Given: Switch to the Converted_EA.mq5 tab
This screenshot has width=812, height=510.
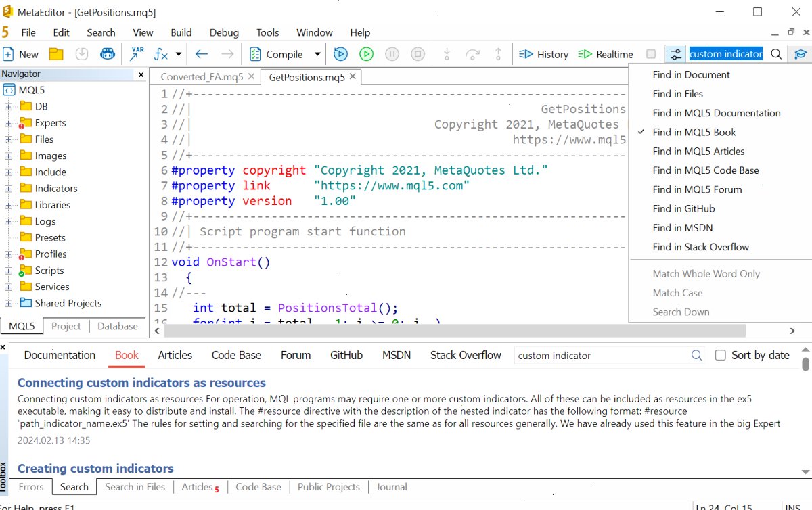Looking at the screenshot, I should pos(202,77).
